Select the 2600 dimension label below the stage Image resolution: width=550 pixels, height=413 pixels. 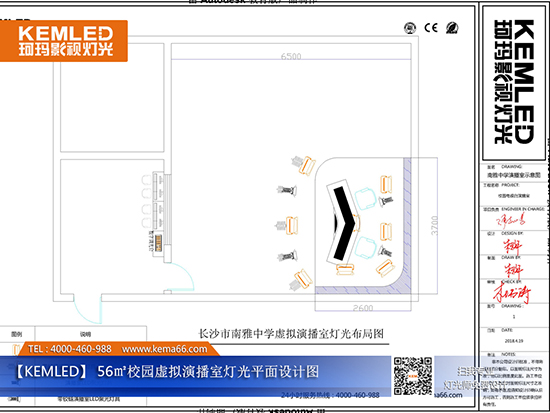[363, 308]
